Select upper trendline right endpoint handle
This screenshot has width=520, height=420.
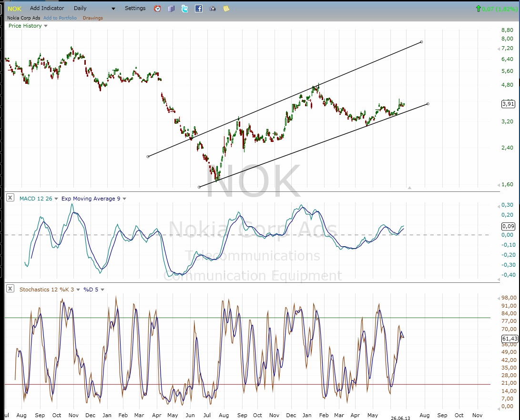pos(421,42)
